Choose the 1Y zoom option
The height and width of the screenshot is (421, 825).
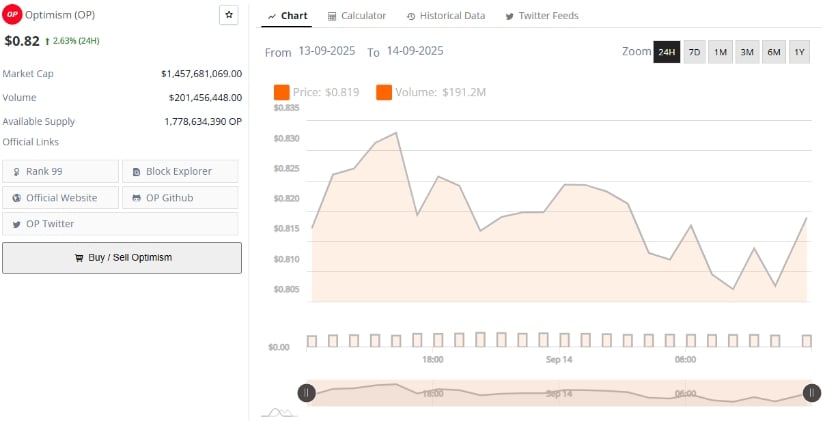click(798, 52)
